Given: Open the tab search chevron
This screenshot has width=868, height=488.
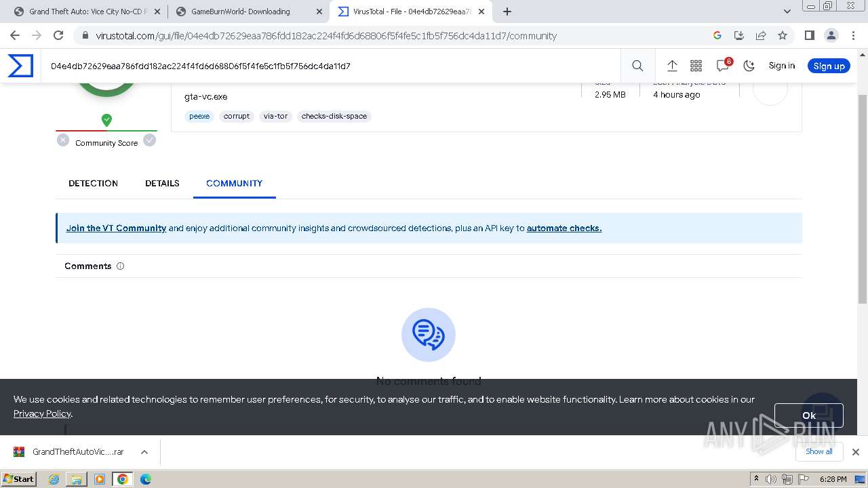Looking at the screenshot, I should coord(787,12).
